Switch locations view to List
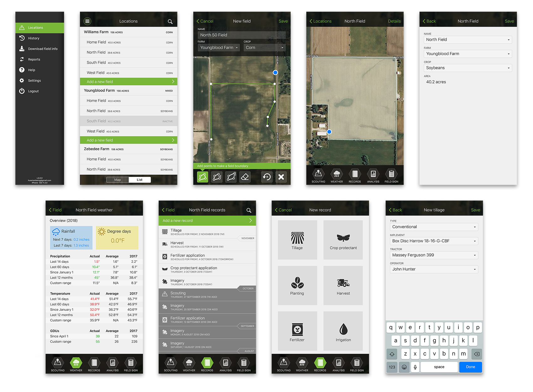The width and height of the screenshot is (533, 392). 140,180
